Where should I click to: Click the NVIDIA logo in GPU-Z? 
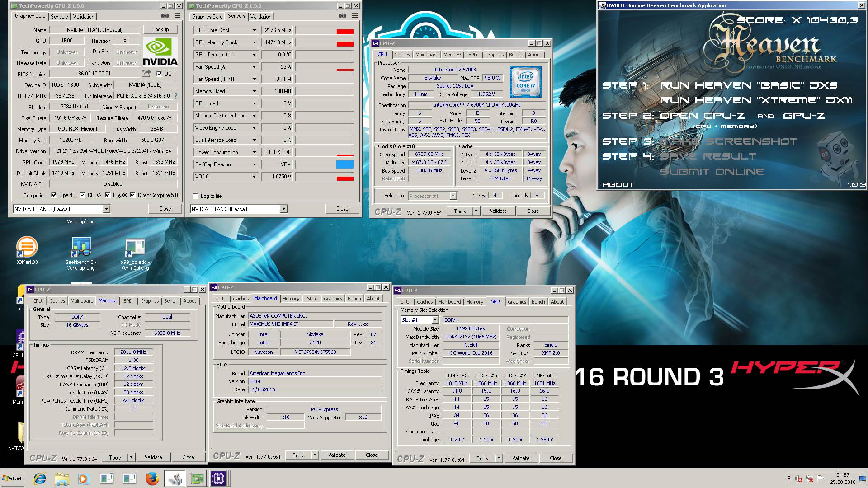click(160, 52)
